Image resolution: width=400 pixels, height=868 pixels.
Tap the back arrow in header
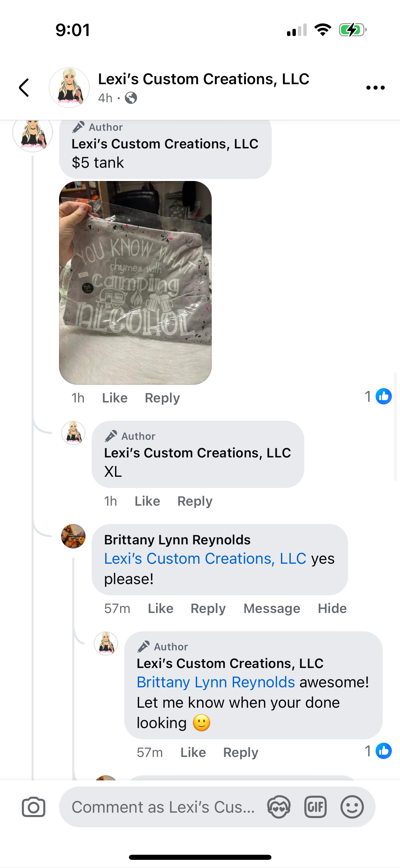pos(24,88)
